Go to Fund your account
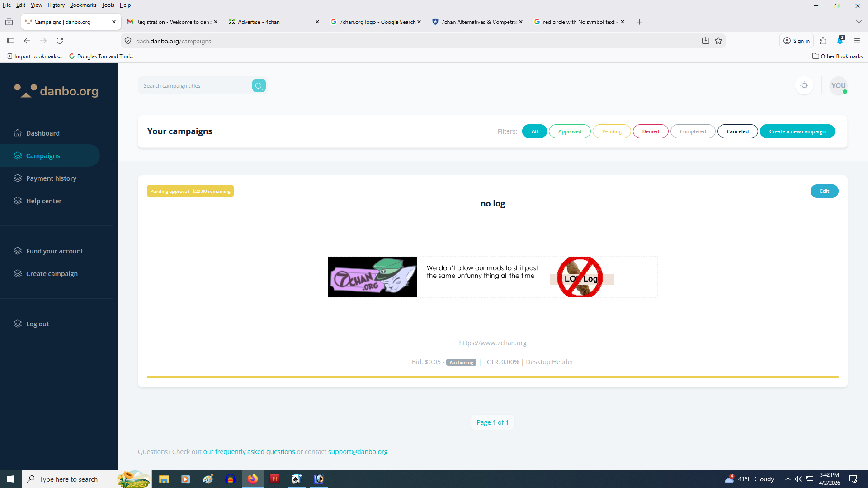Viewport: 868px width, 488px height. pos(54,251)
